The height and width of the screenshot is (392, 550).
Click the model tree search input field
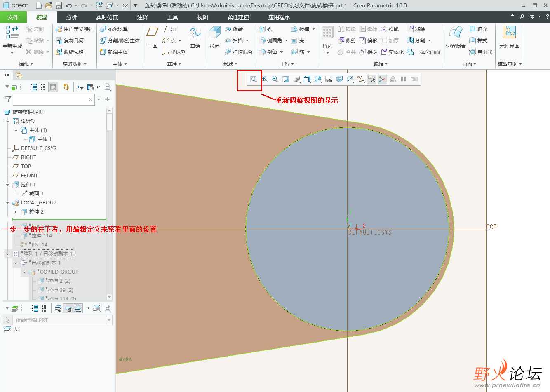coord(54,99)
